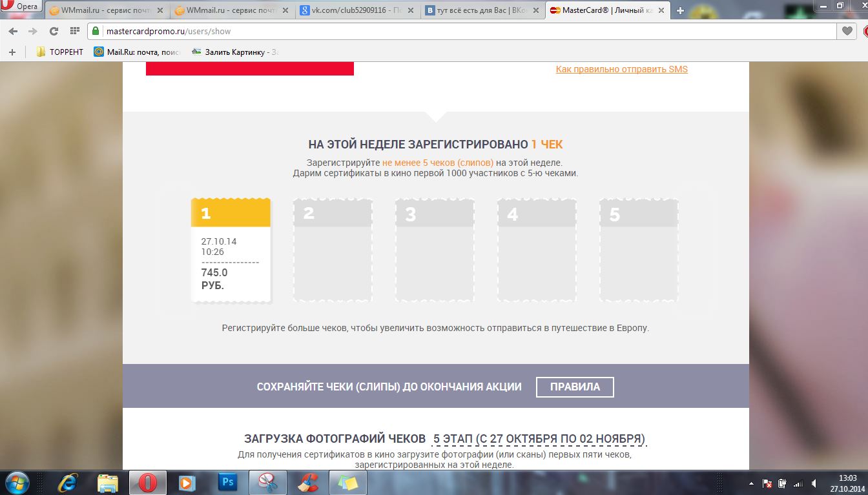Open the Windows Start menu
This screenshot has width=868, height=495.
coord(17,482)
